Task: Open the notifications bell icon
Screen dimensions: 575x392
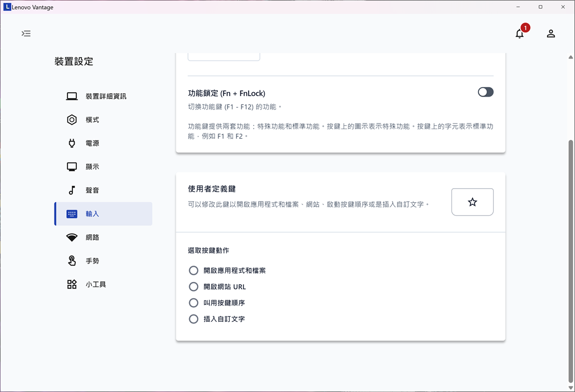Action: [519, 34]
